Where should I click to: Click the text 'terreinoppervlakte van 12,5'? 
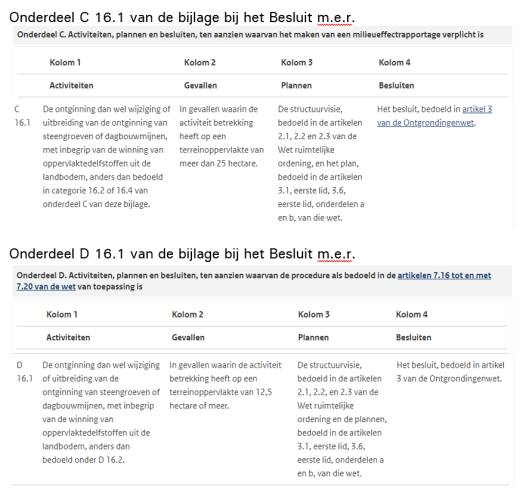tap(220, 392)
